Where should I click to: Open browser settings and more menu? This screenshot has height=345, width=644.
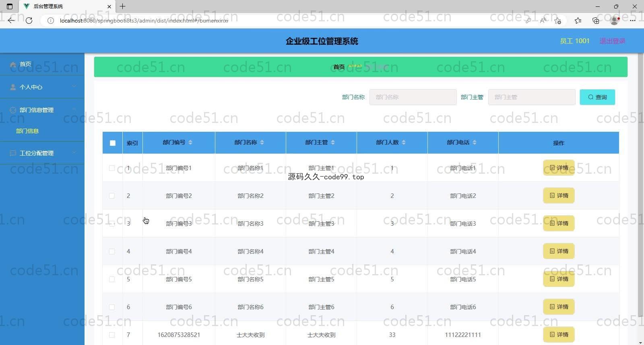pos(633,21)
